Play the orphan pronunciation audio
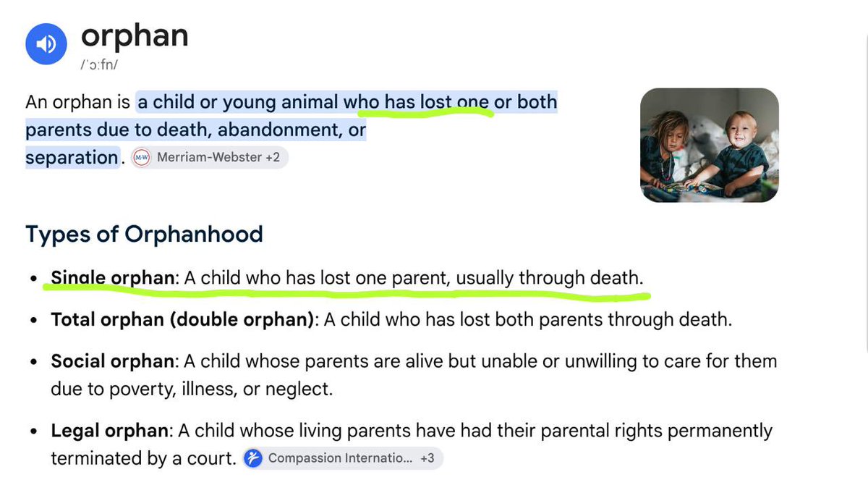 point(46,45)
